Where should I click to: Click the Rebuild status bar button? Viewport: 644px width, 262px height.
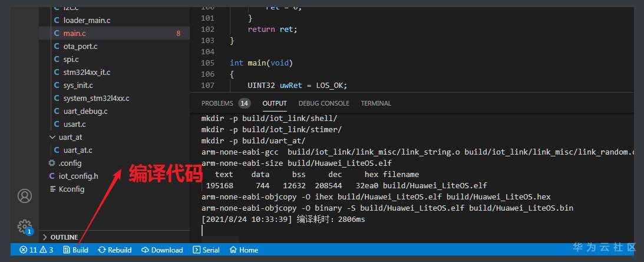coord(114,250)
